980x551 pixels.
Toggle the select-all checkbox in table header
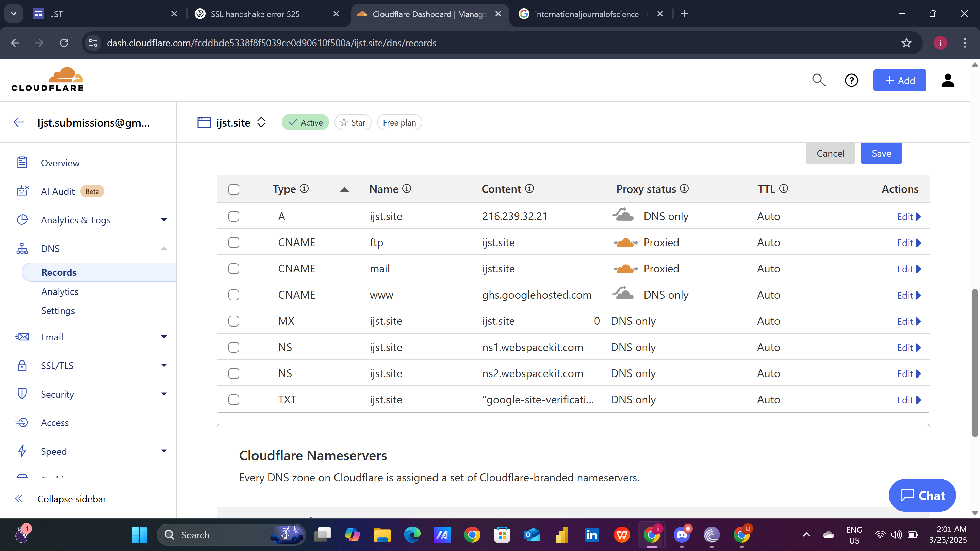[x=233, y=189]
